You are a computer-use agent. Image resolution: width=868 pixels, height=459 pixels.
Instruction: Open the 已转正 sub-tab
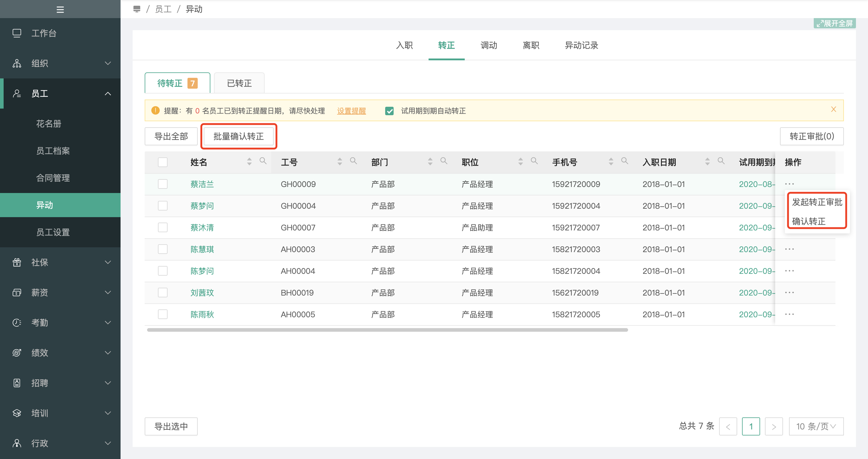(239, 83)
